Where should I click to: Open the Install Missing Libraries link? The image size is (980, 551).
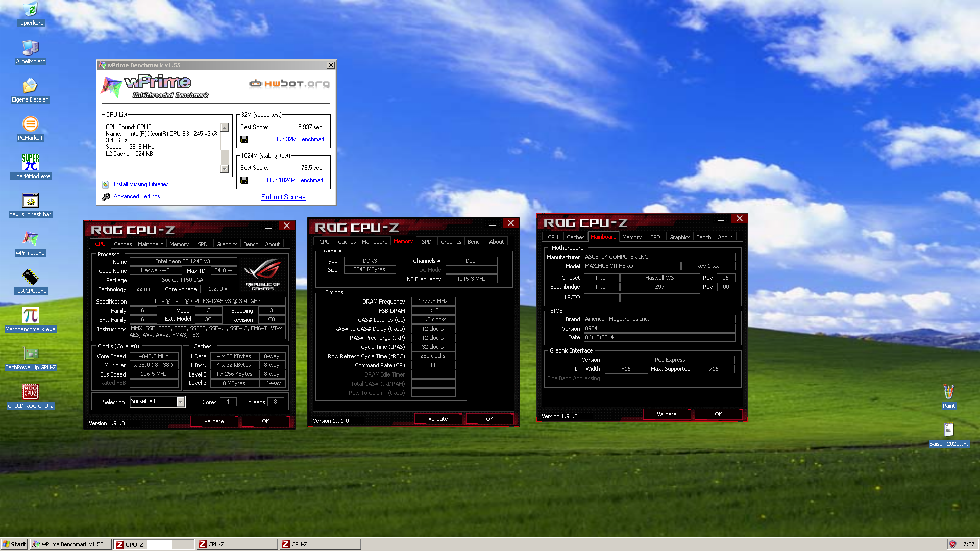tap(141, 184)
